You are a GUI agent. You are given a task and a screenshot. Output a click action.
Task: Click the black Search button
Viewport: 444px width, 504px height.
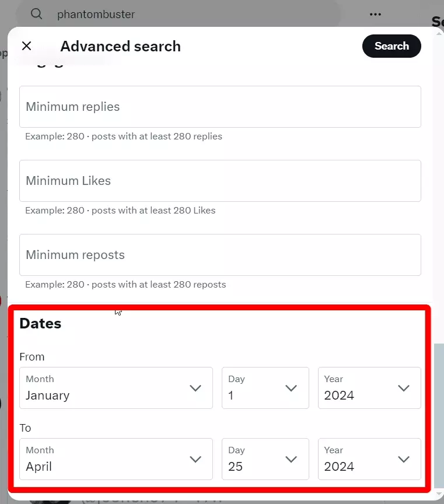coord(391,46)
